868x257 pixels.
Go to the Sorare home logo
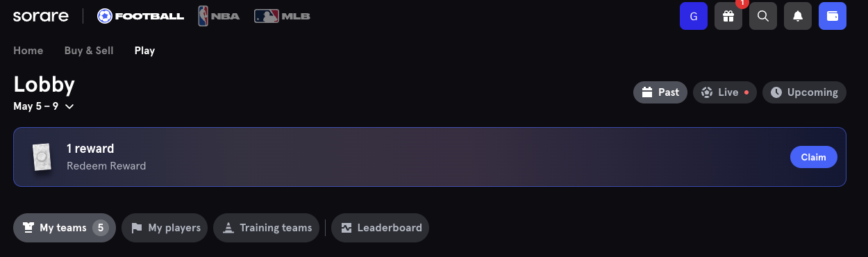pos(41,15)
